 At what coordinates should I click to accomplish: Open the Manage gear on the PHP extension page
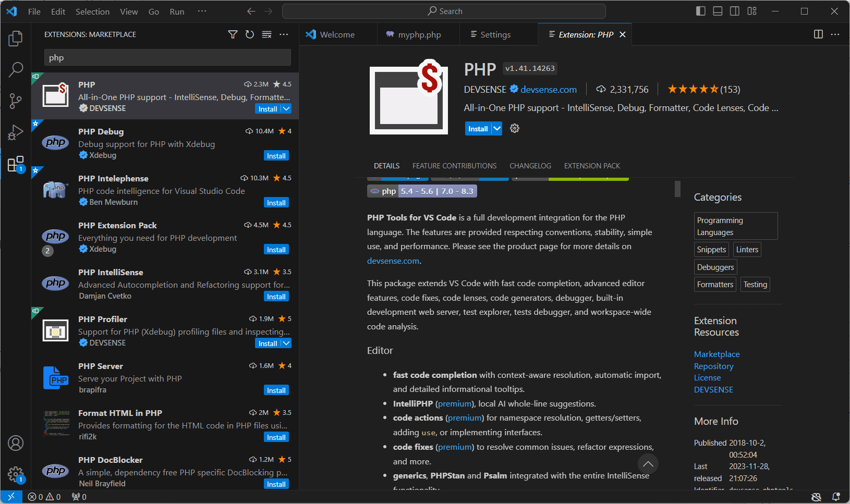tap(514, 128)
